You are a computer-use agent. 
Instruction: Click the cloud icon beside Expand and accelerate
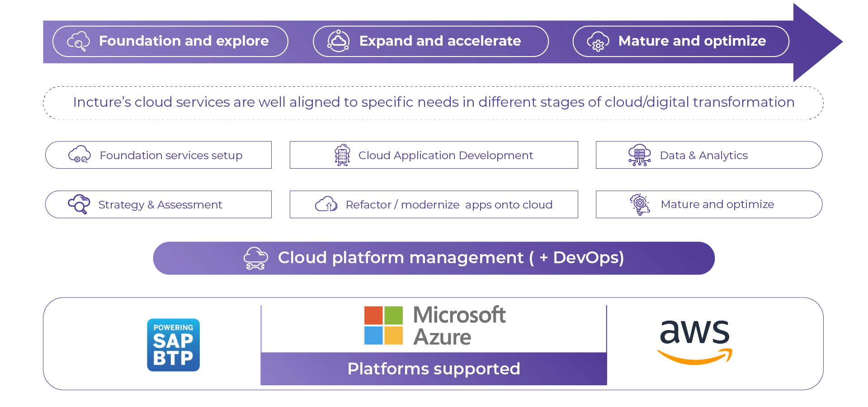tap(338, 41)
